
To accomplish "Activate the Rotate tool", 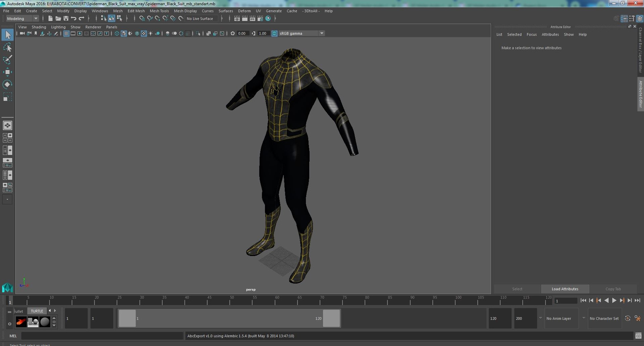I will [x=7, y=84].
